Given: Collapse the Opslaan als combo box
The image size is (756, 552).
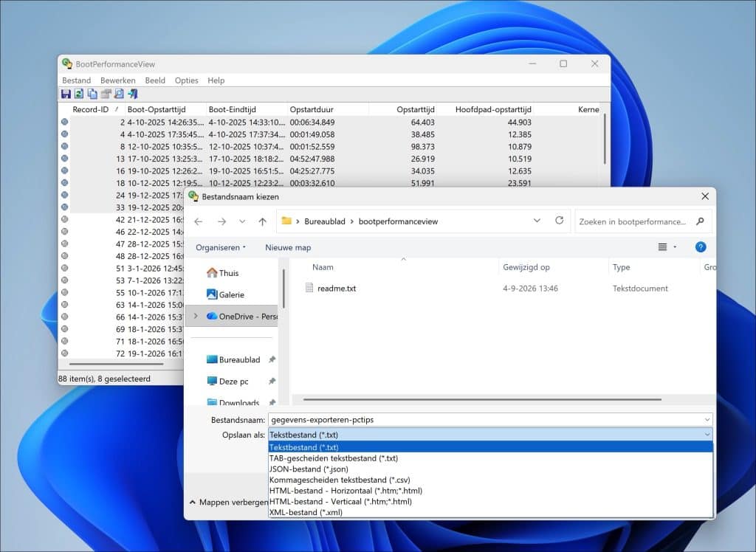Looking at the screenshot, I should pos(707,435).
